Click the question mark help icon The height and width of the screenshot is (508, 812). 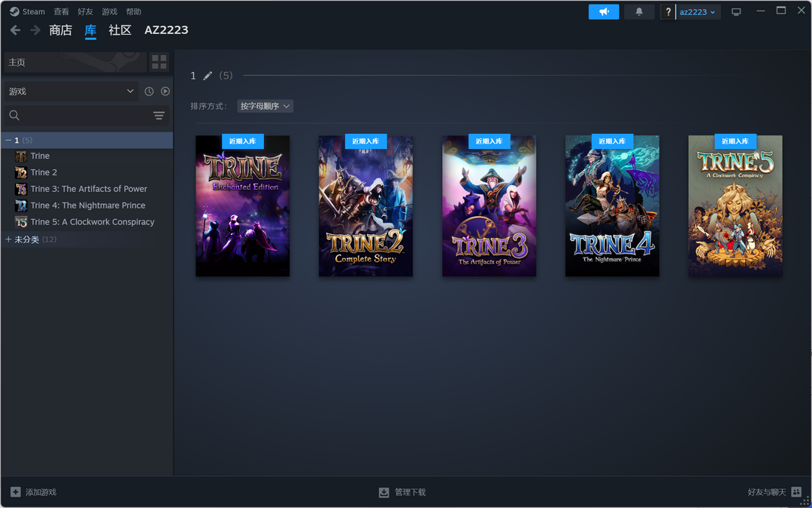pos(668,12)
